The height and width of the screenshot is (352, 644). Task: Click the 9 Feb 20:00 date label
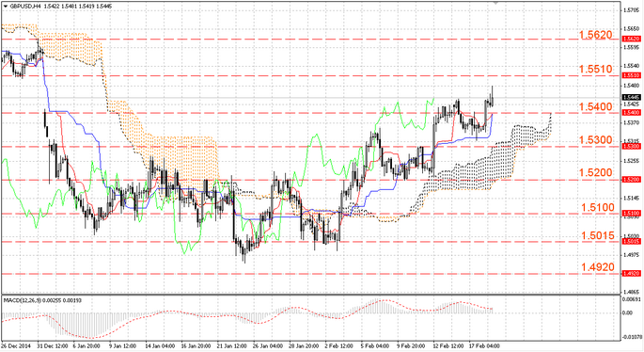411,345
